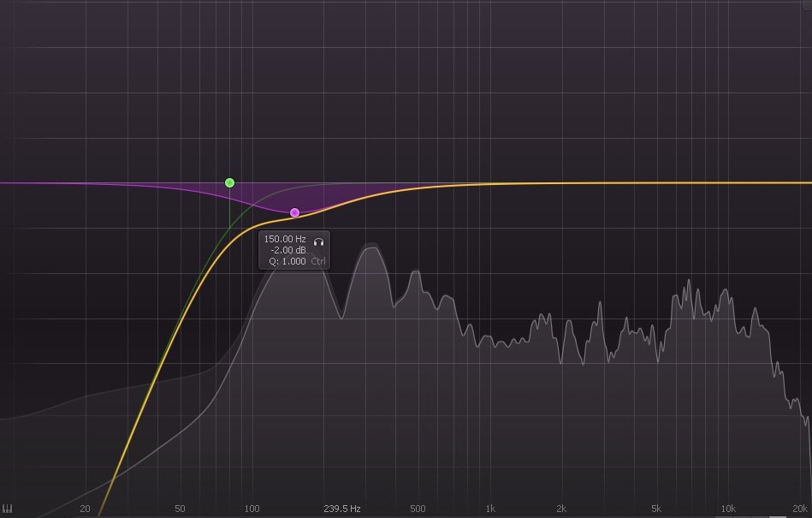Click the 100 frequency axis label
The height and width of the screenshot is (518, 812).
(252, 508)
